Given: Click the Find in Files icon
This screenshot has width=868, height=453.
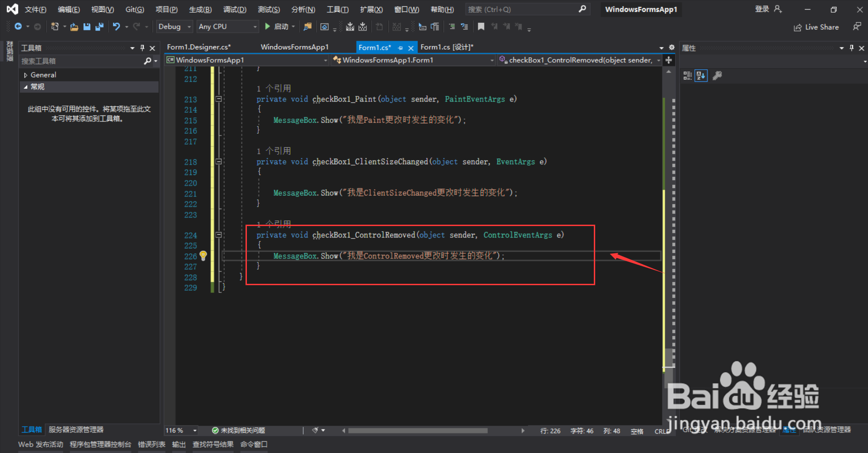Looking at the screenshot, I should coord(308,27).
